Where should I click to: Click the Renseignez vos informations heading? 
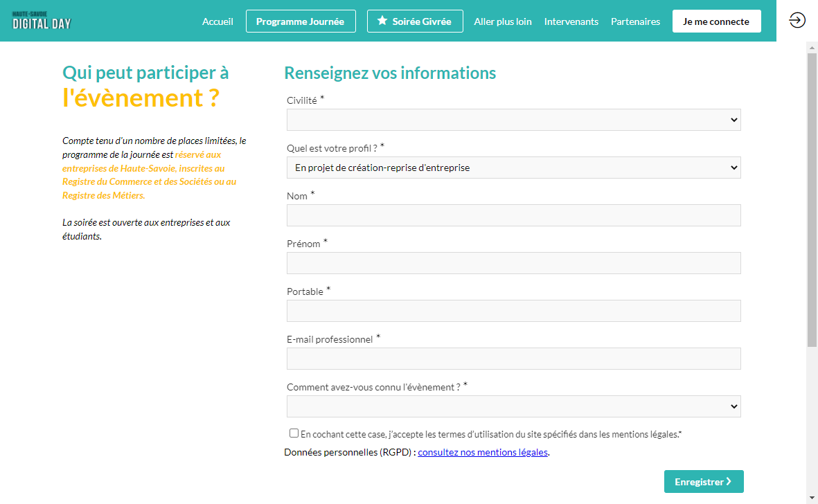pyautogui.click(x=390, y=73)
